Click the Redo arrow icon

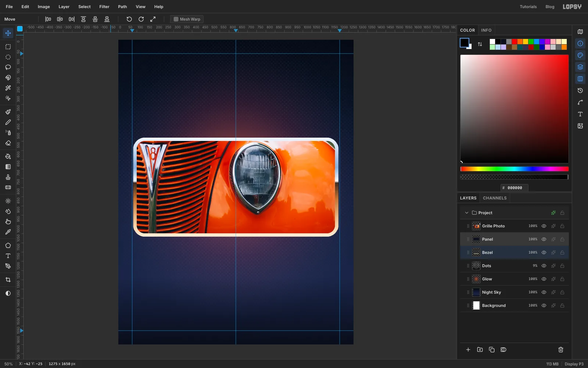tap(141, 19)
